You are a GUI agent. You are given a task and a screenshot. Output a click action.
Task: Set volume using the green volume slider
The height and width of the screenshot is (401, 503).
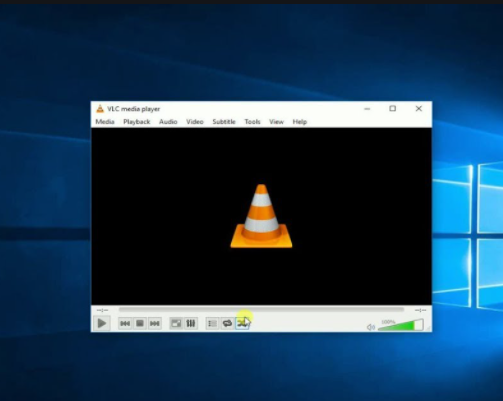click(401, 325)
